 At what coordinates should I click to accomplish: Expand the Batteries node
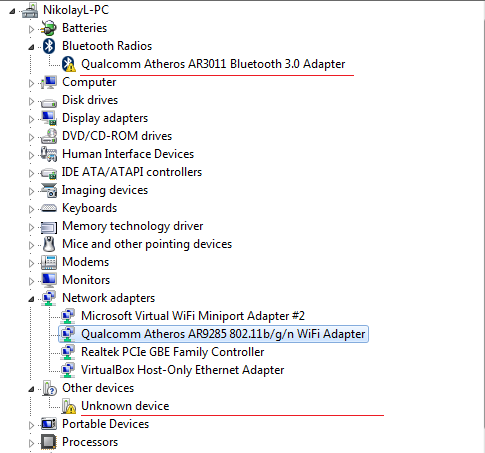[31, 29]
